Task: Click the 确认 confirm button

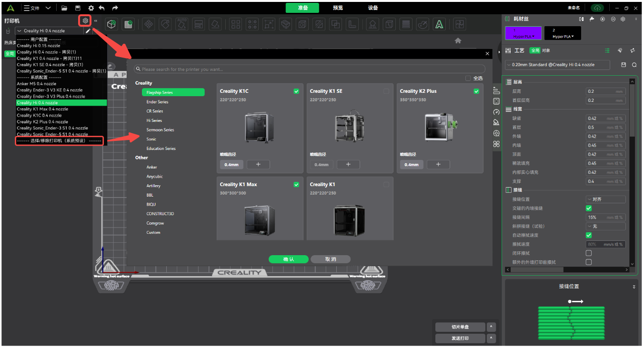Action: pos(289,259)
